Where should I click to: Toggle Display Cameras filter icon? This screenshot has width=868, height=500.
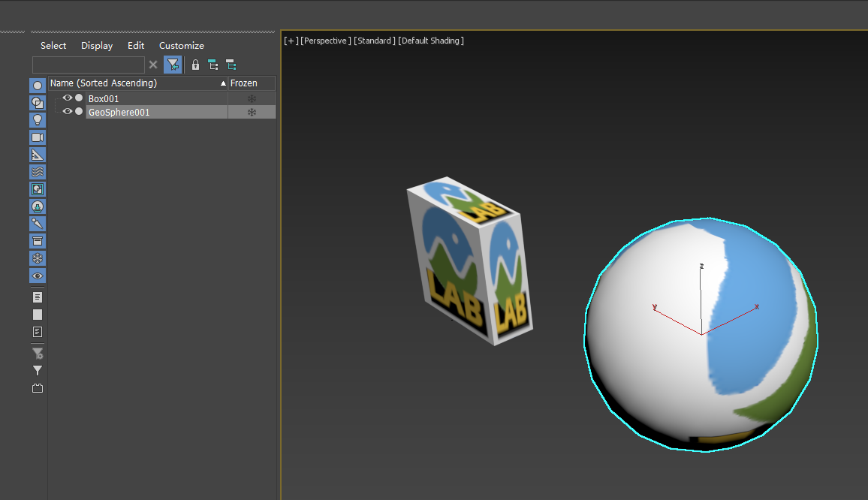[38, 137]
